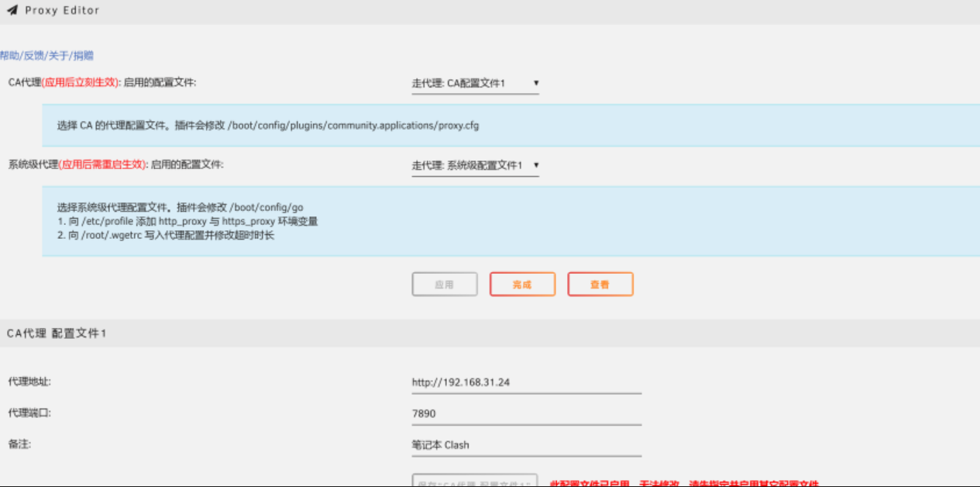Focus the 代理端口 field showing 7890
Screen dimensions: 980x487
[526, 414]
